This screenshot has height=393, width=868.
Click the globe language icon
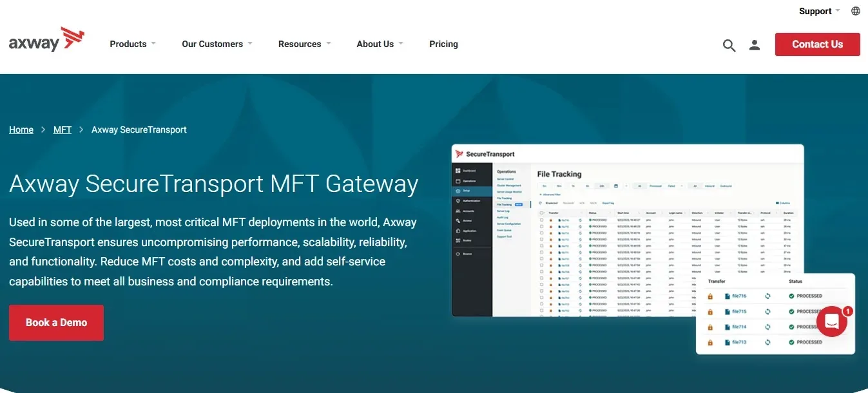pyautogui.click(x=856, y=11)
